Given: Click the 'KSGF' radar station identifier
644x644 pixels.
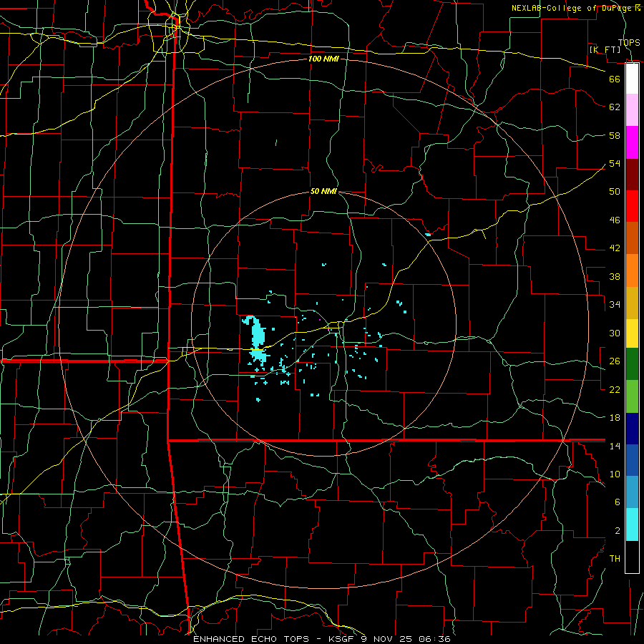Looking at the screenshot, I should pyautogui.click(x=342, y=639).
